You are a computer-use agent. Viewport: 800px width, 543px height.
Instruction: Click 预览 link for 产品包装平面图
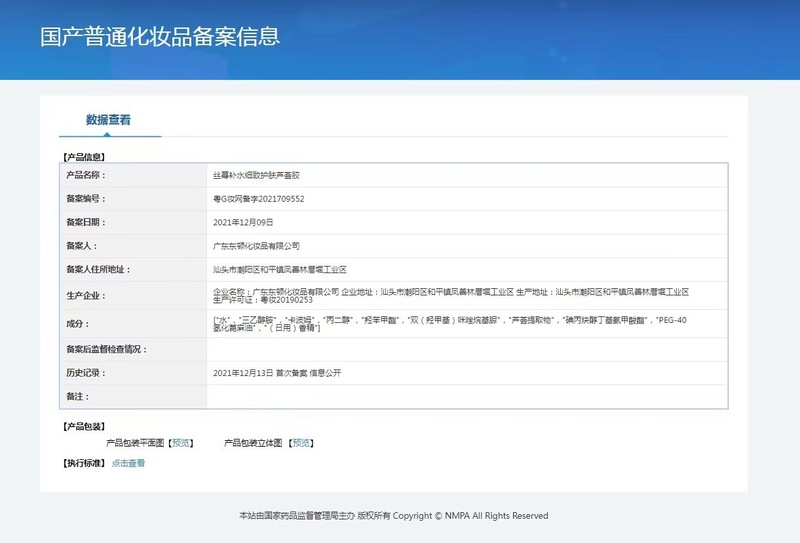click(181, 443)
